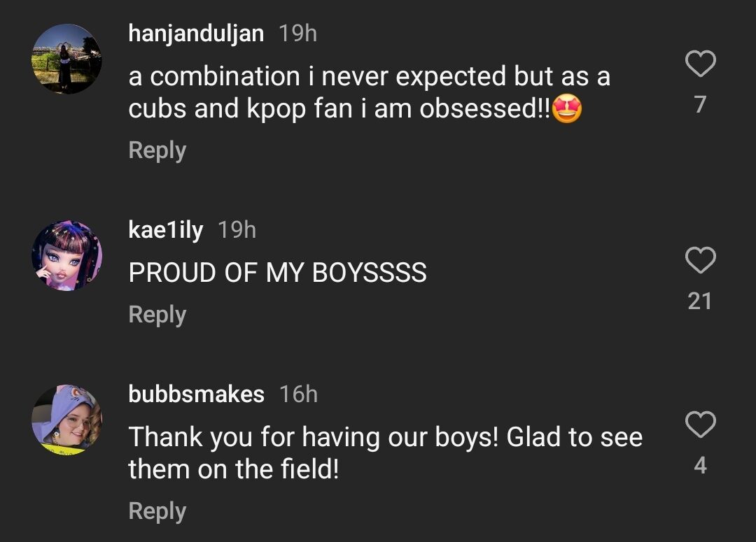756x542 pixels.
Task: Reply to bubbsmakes' thank you comment
Action: click(x=157, y=511)
